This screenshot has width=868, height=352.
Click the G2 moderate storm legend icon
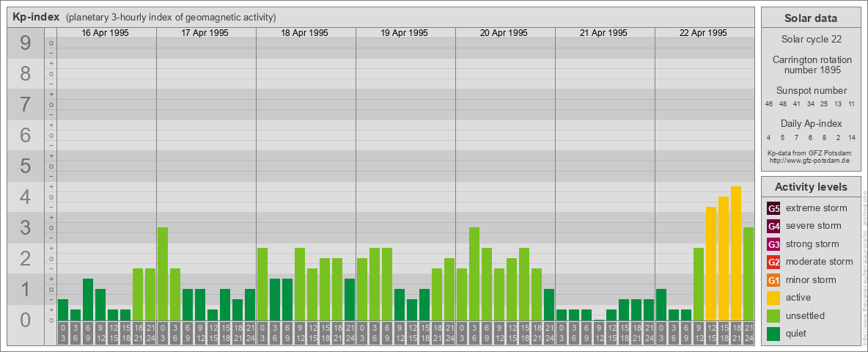(x=773, y=263)
